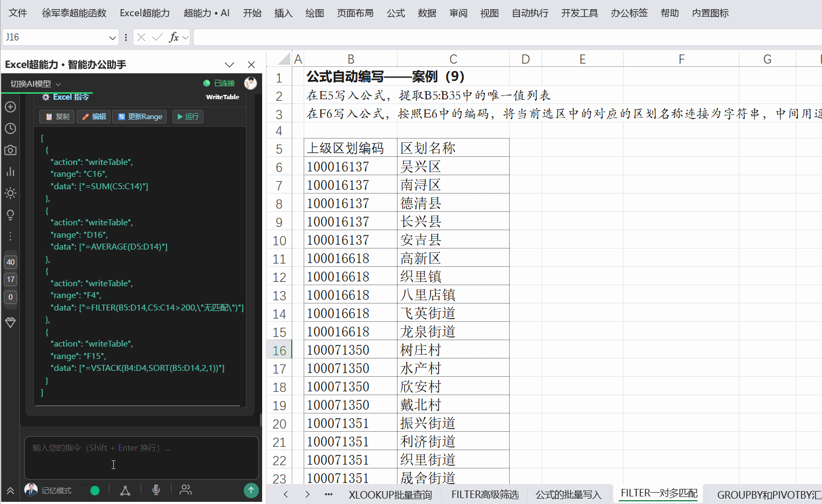Expand sidebar using double chevron icon

coord(10,491)
